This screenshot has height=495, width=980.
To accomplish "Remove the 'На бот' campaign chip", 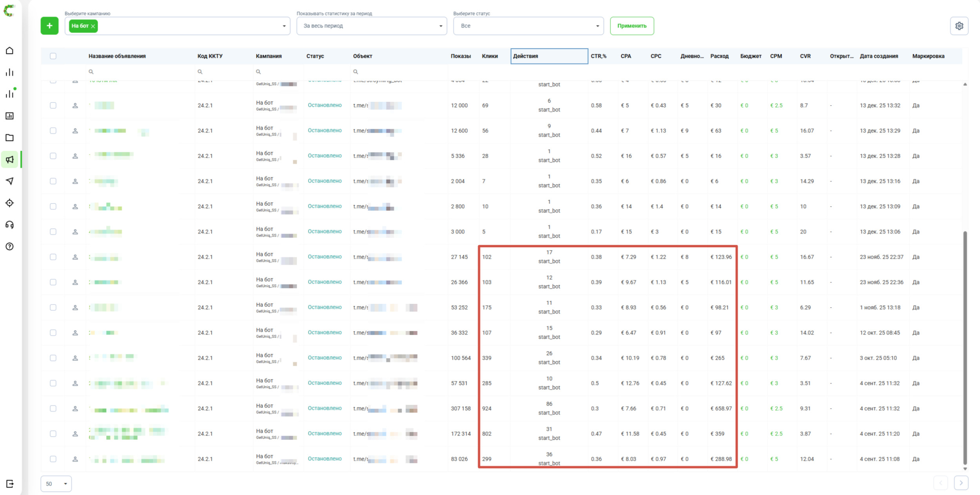I will coord(93,26).
